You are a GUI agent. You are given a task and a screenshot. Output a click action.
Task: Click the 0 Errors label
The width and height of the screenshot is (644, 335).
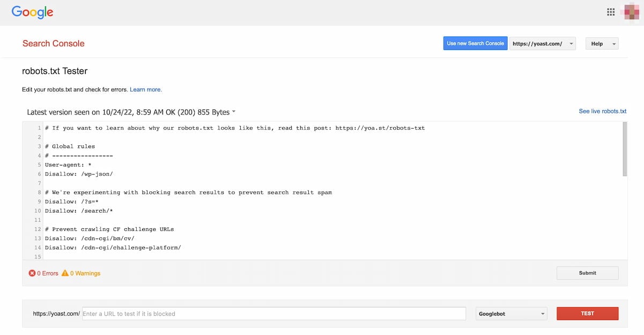click(x=48, y=273)
